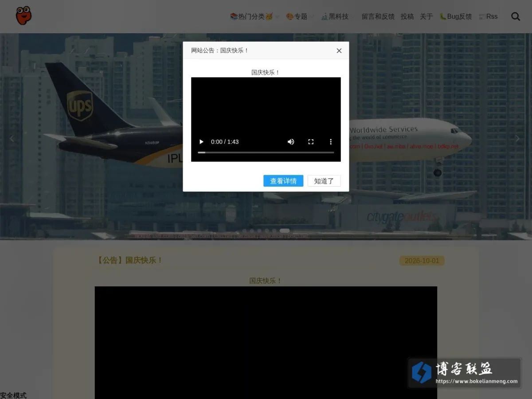Image resolution: width=532 pixels, height=399 pixels.
Task: Expand the 热门分类 dropdown menu
Action: (x=254, y=16)
